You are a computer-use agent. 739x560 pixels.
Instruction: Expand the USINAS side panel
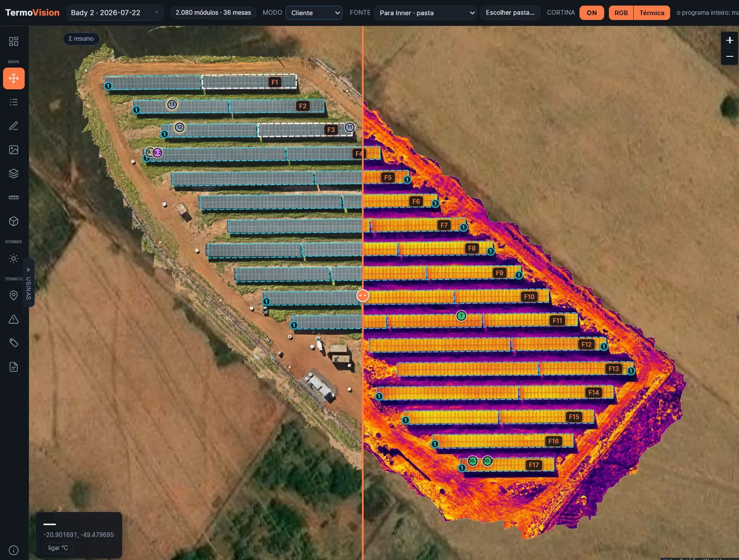coord(28,282)
